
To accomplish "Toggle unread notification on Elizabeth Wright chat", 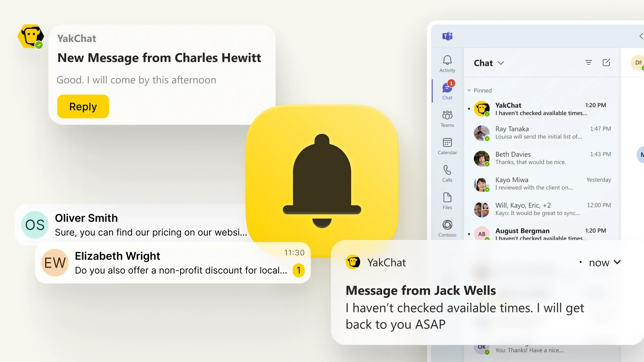I will pyautogui.click(x=299, y=270).
